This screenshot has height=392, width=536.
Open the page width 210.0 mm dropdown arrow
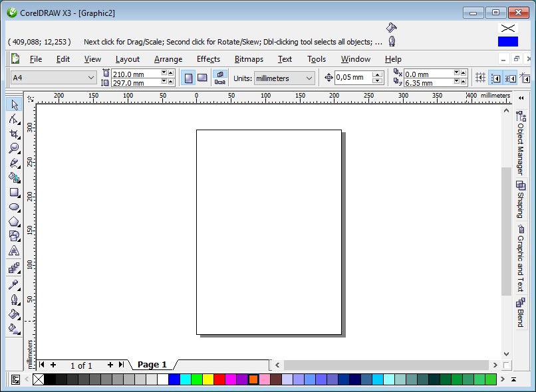(x=164, y=72)
